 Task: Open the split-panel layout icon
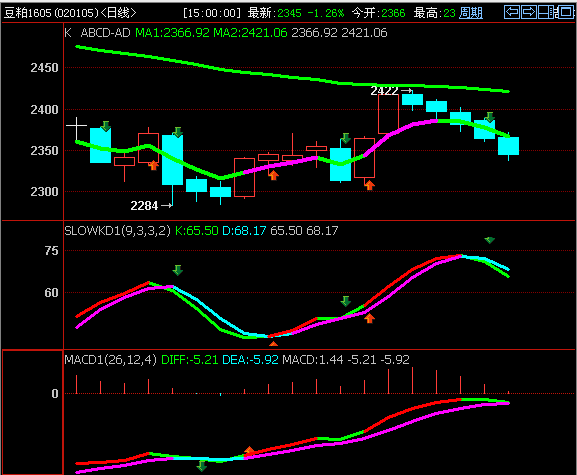click(546, 12)
